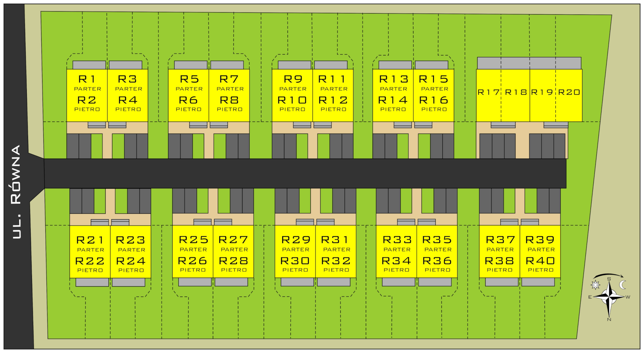Open unit R27

pos(233,240)
